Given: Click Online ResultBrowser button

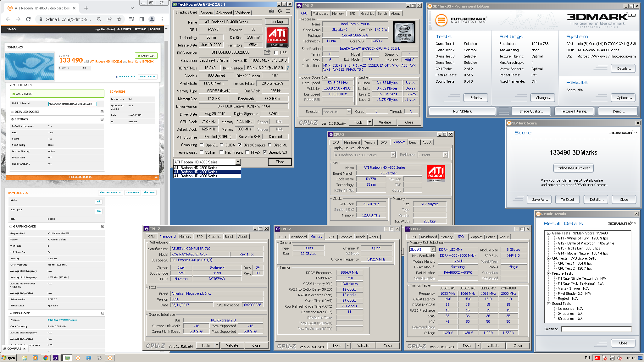Looking at the screenshot, I should (x=574, y=168).
